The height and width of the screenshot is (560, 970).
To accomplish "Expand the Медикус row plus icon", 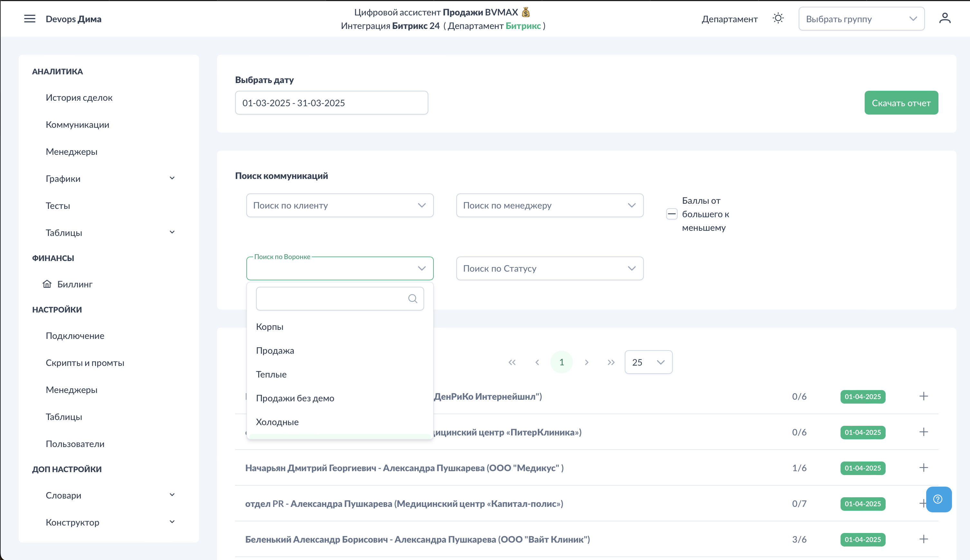I will pyautogui.click(x=923, y=468).
